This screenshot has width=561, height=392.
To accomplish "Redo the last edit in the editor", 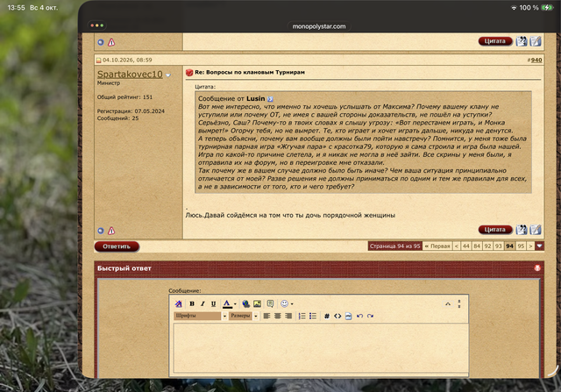I will click(370, 316).
